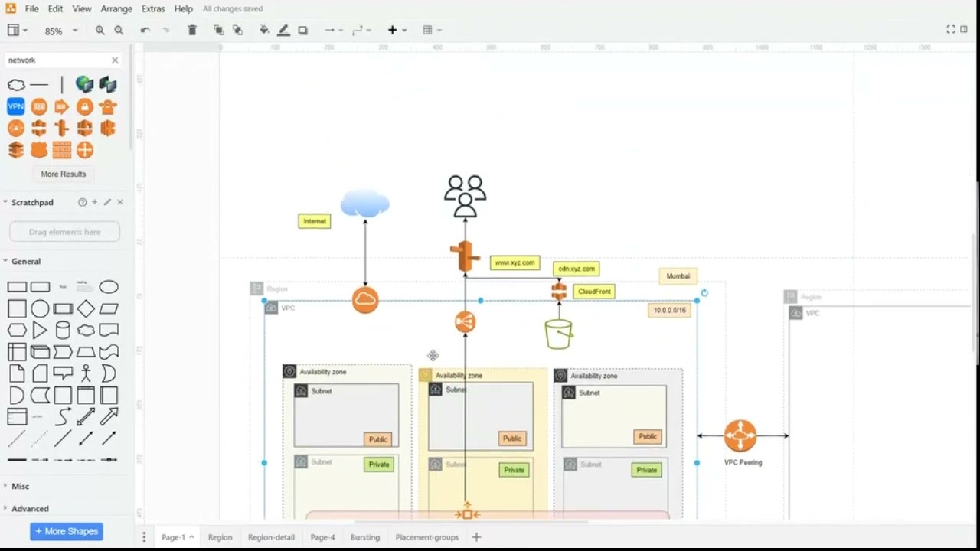The width and height of the screenshot is (980, 551).
Task: Select the 'www.xyz.com' label
Action: pyautogui.click(x=515, y=263)
